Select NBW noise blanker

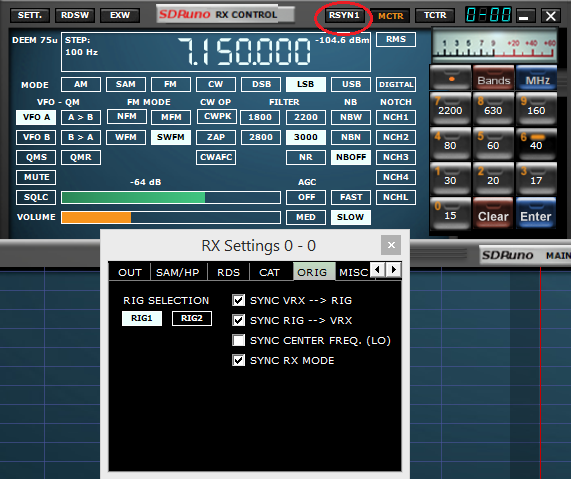351,117
